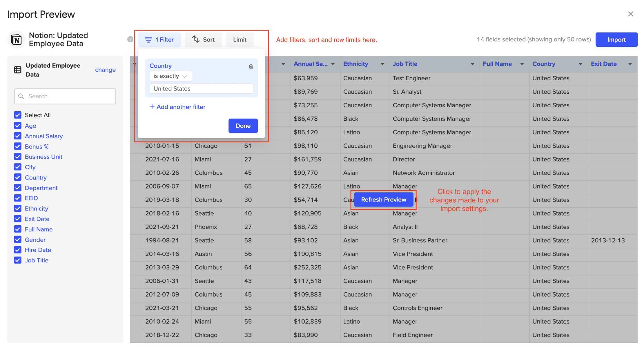This screenshot has height=350, width=644.
Task: Click the info icon beside Filter button
Action: 130,39
